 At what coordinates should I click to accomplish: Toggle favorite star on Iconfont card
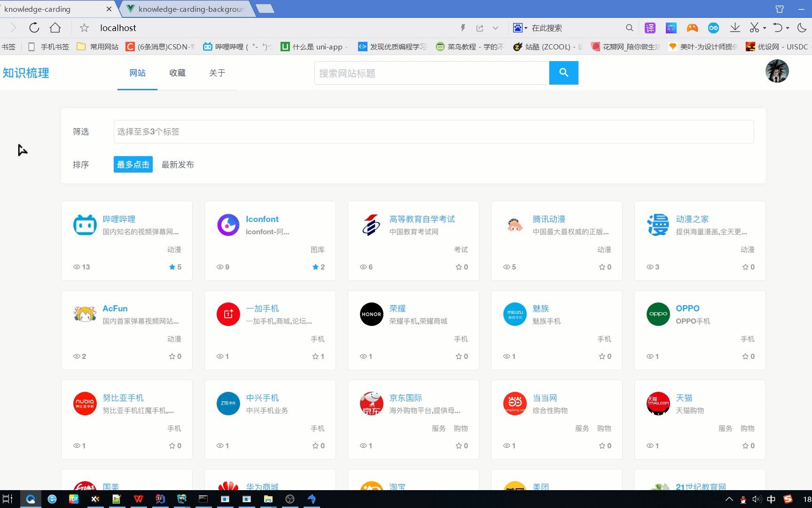click(315, 267)
